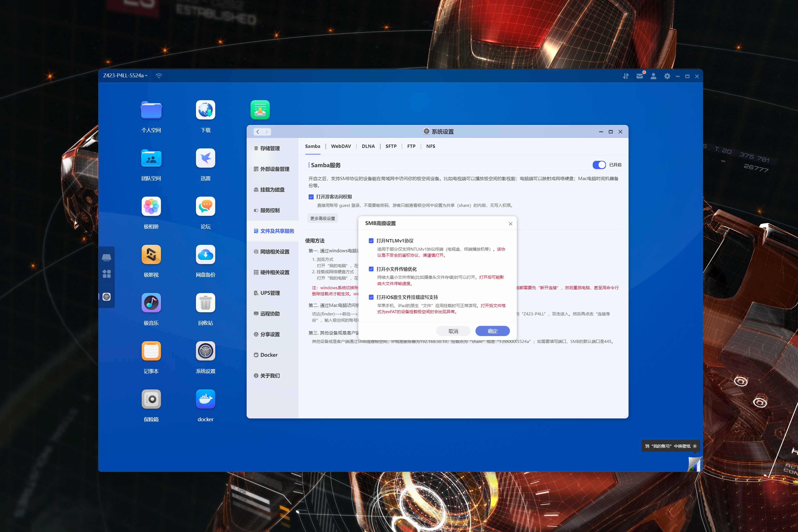798x532 pixels.
Task: Open the 回收站 recycle bin icon
Action: tap(205, 303)
